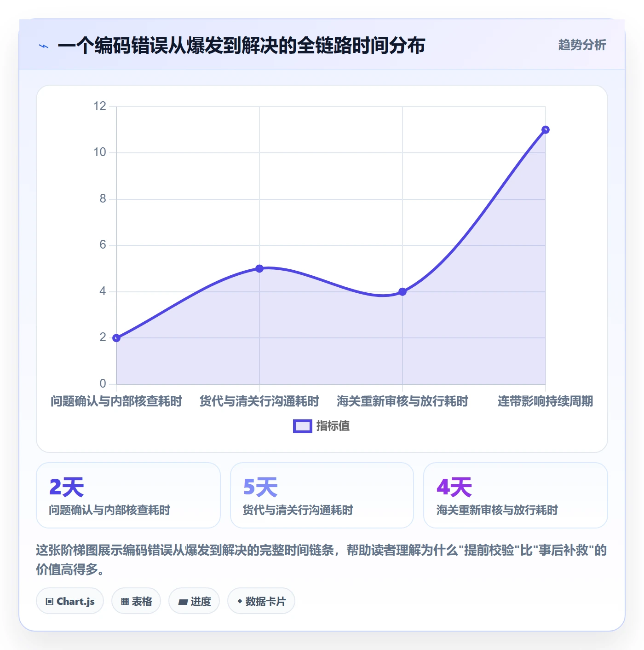644x650 pixels.
Task: Click the chart title 一个编码错误从爆发到解决的全链路时间分布
Action: [x=241, y=46]
